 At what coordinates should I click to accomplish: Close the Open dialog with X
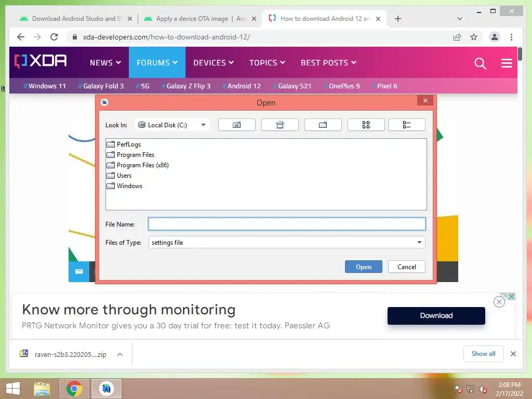pos(425,100)
